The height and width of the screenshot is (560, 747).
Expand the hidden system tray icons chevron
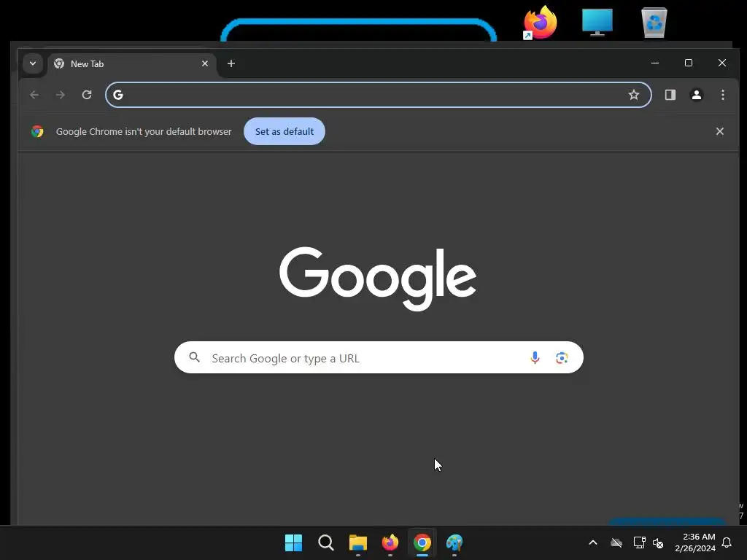593,542
